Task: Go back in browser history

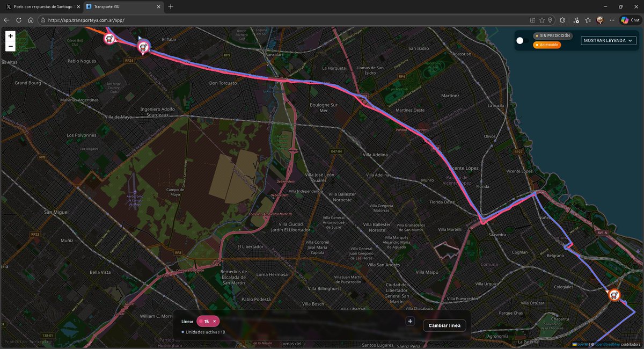Action: click(x=6, y=20)
